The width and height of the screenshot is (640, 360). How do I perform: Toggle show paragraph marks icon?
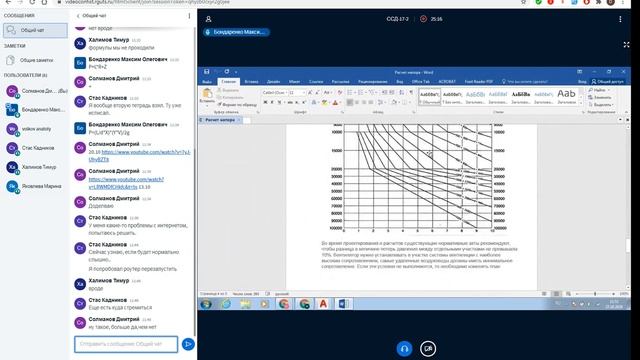(411, 93)
